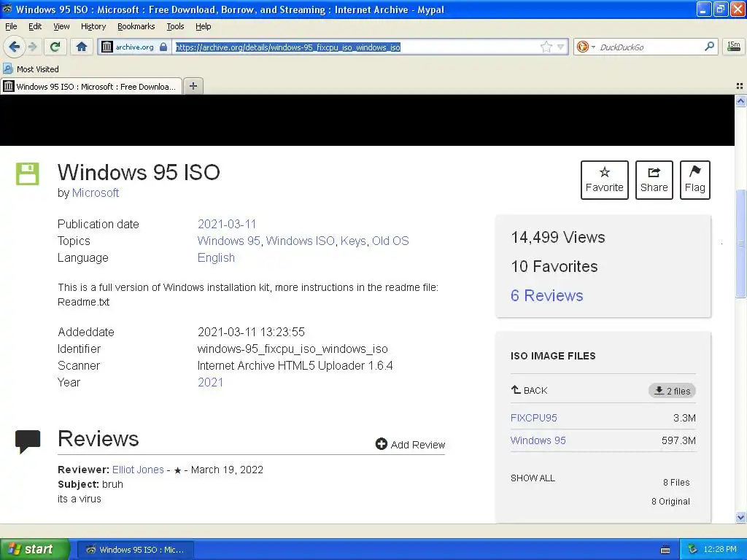Reload the page with the refresh icon

pyautogui.click(x=55, y=47)
